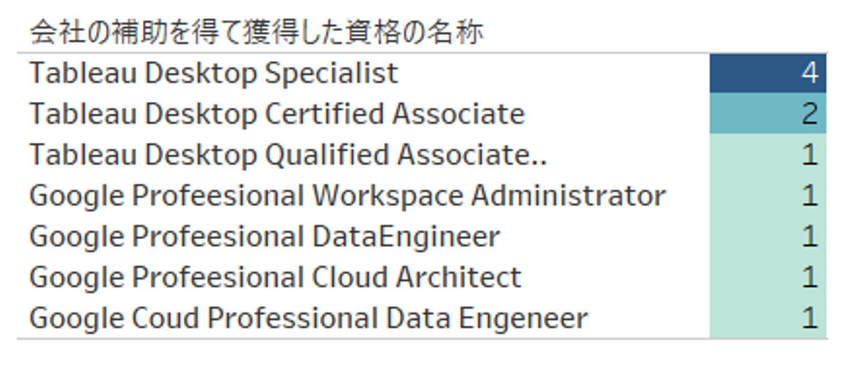The image size is (868, 391).
Task: Select count cell for Cloud Architect row
Action: tap(767, 277)
